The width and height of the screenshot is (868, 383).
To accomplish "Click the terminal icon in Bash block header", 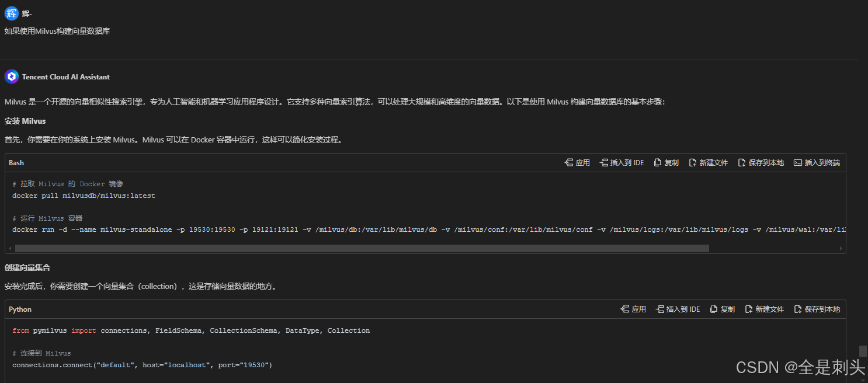I will [798, 163].
